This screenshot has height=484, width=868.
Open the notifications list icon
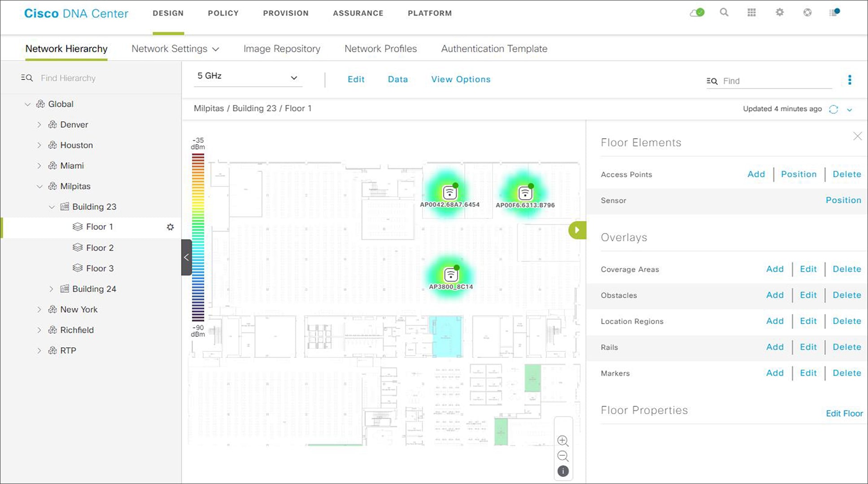(x=834, y=13)
